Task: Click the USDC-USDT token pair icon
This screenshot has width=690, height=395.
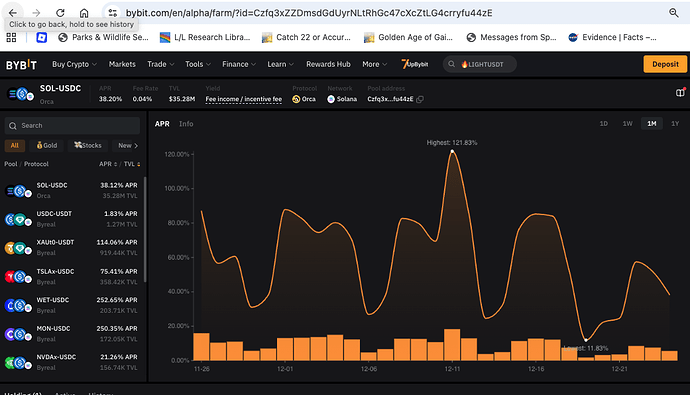Action: (x=18, y=219)
